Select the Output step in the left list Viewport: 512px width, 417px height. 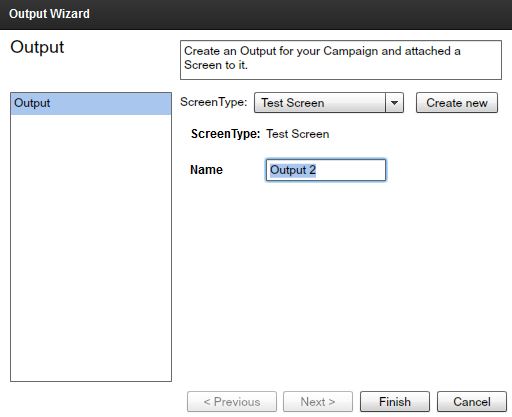click(91, 104)
